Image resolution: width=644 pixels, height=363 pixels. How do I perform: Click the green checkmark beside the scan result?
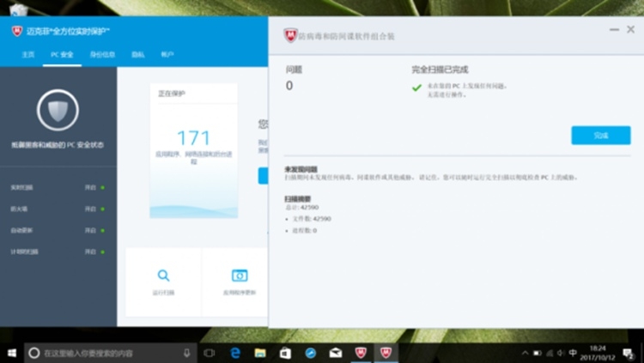(x=416, y=88)
